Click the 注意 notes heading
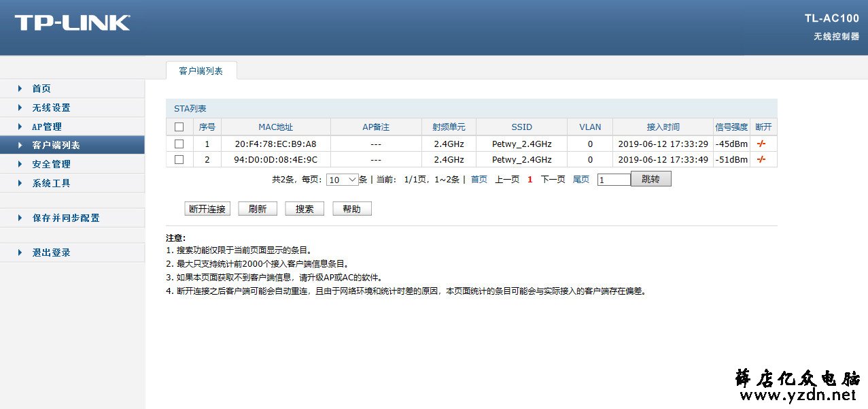 pyautogui.click(x=175, y=238)
